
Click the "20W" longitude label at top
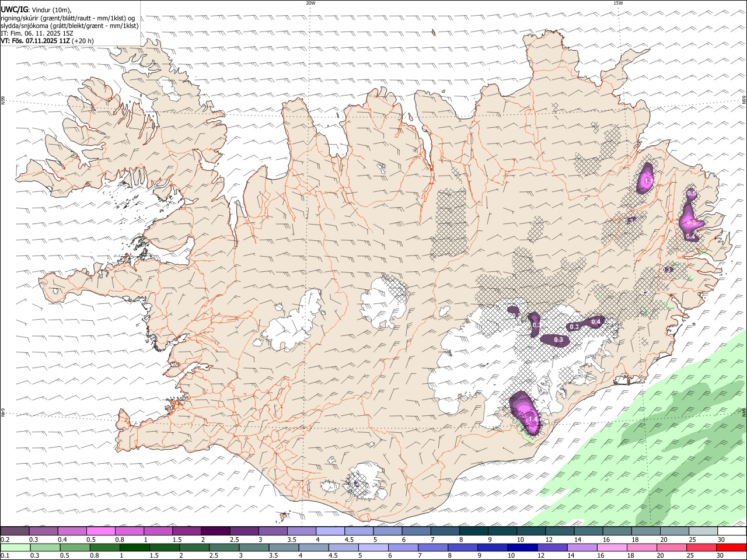[x=310, y=3]
